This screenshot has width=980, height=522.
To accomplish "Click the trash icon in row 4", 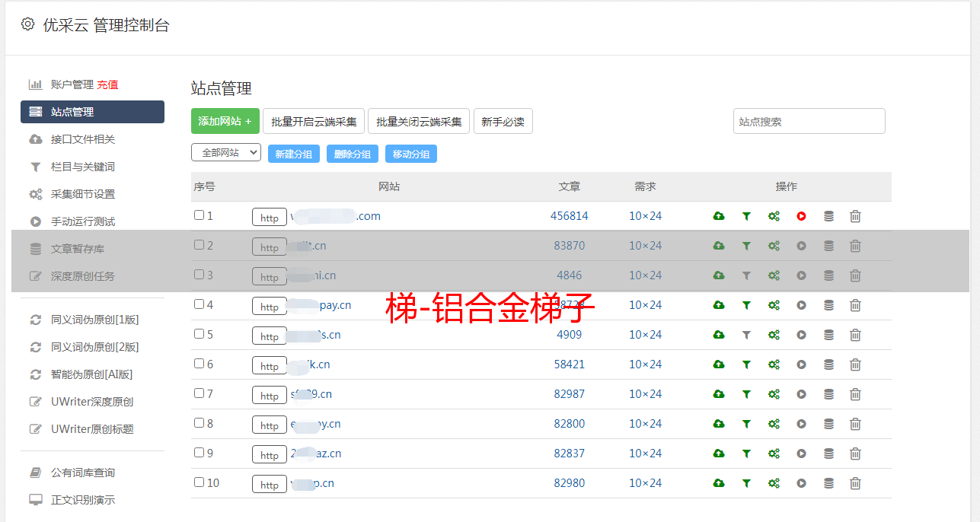I will pyautogui.click(x=855, y=305).
